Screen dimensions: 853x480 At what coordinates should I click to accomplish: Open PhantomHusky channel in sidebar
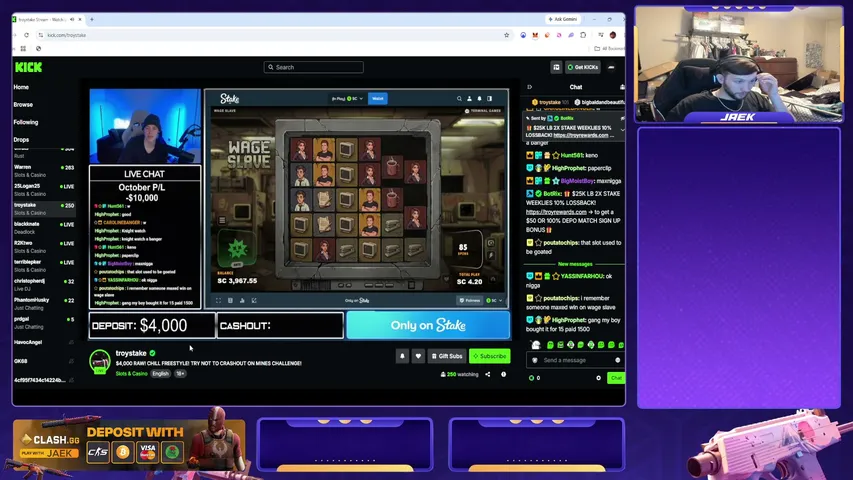click(x=44, y=304)
